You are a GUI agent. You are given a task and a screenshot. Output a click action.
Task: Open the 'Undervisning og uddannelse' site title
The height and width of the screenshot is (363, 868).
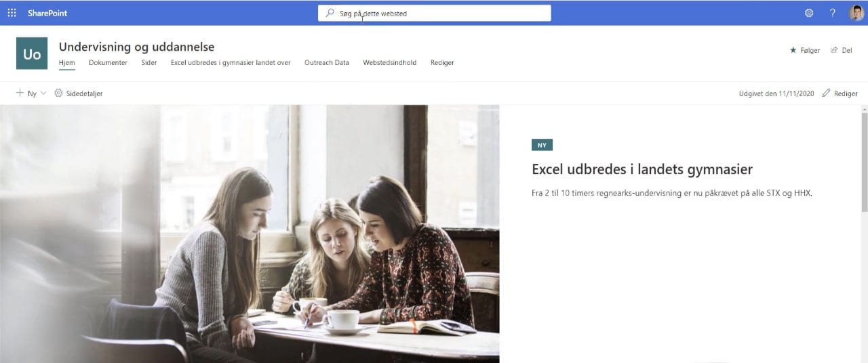[x=136, y=47]
